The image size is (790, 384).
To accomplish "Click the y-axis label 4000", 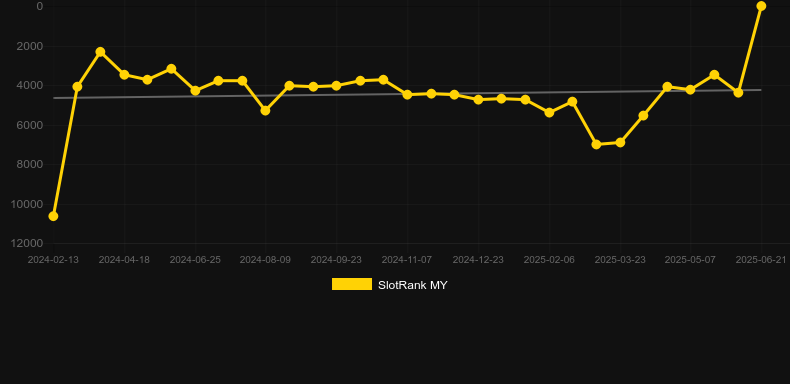I will (x=30, y=85).
